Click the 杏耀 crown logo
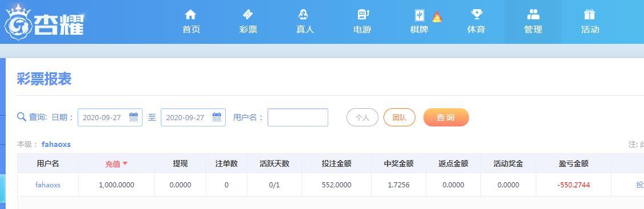This screenshot has height=209, width=644. [44, 22]
